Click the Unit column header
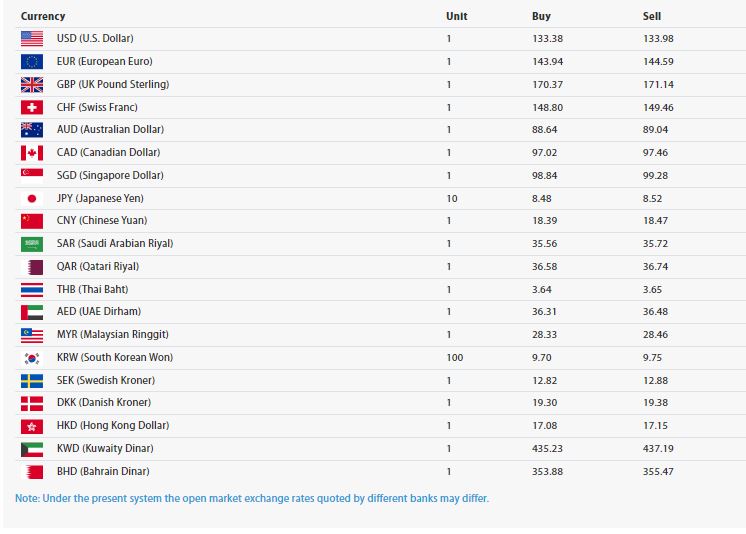This screenshot has height=534, width=746. [456, 16]
